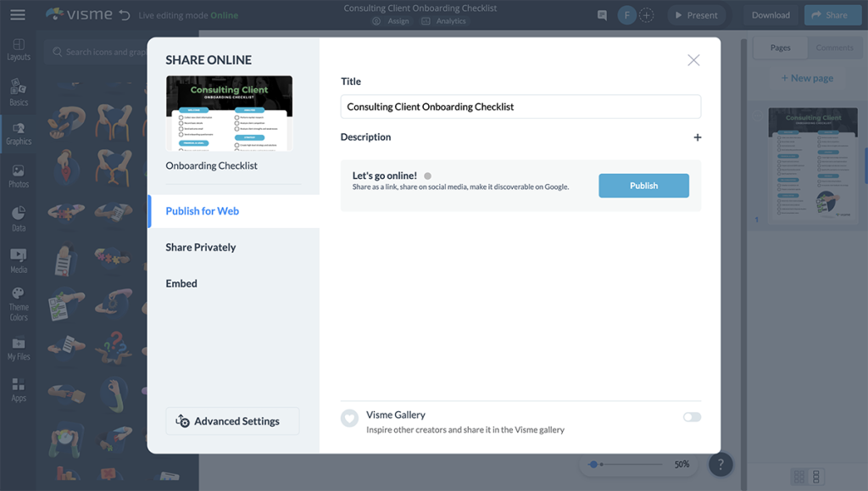The height and width of the screenshot is (491, 868).
Task: Expand the Description section
Action: tap(697, 137)
